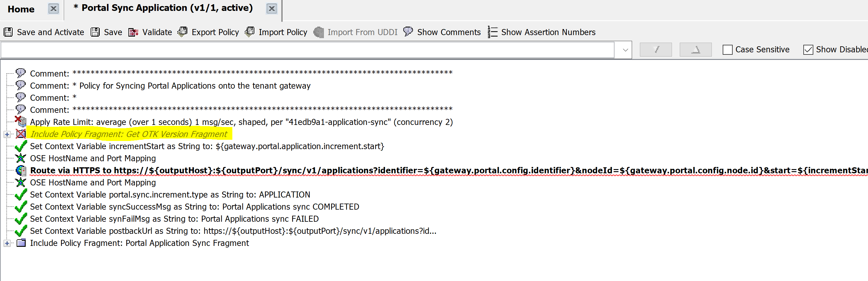Click the Show Comments speech bubble icon
868x281 pixels.
[408, 32]
